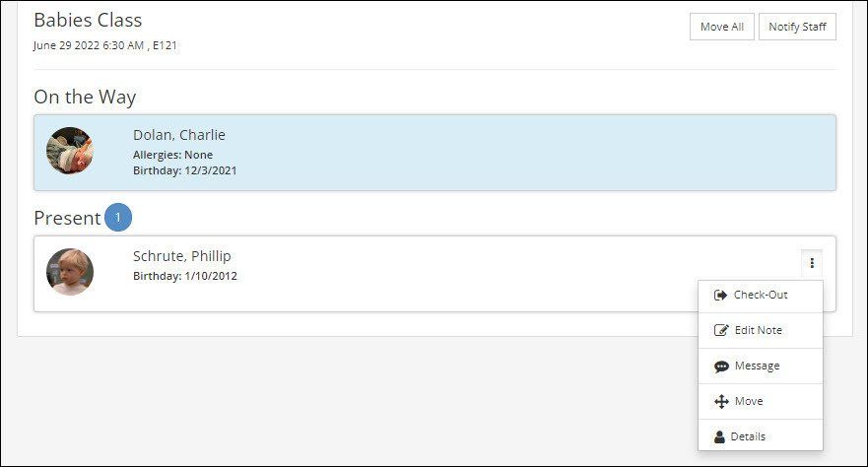868x467 pixels.
Task: Open Details from the dropdown menu
Action: [761, 436]
